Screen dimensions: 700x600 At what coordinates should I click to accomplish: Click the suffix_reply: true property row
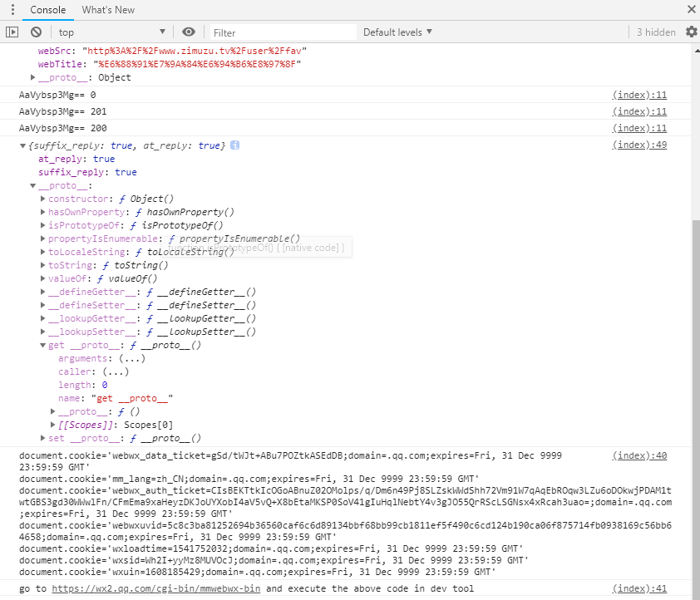tap(87, 172)
